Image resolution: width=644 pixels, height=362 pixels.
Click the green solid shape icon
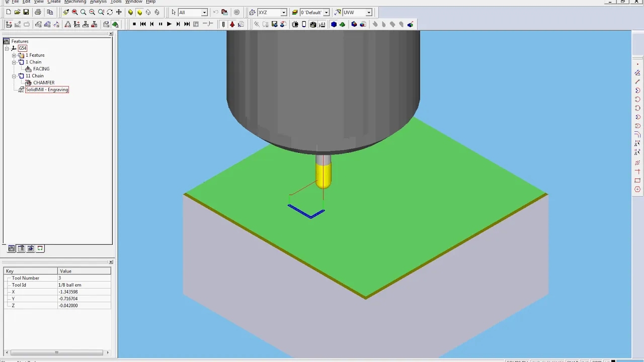[x=343, y=24]
